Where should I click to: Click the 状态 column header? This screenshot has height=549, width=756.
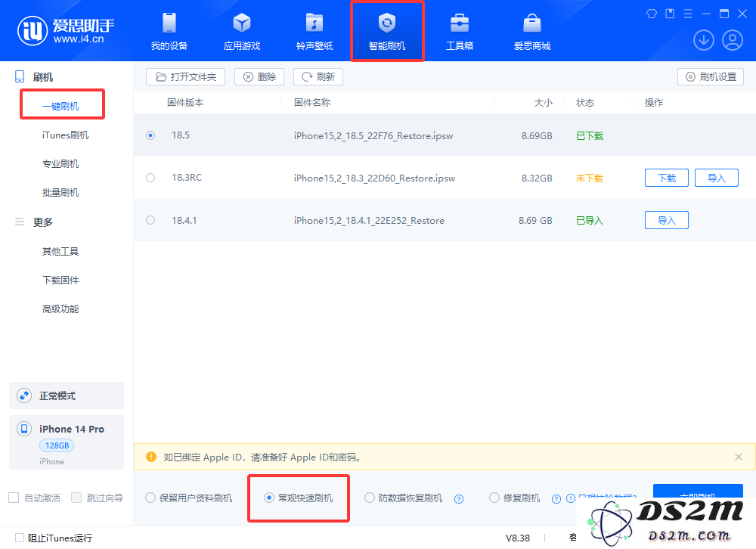pyautogui.click(x=585, y=102)
